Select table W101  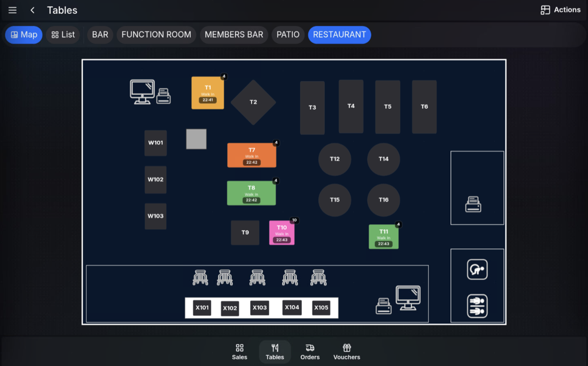coord(156,143)
